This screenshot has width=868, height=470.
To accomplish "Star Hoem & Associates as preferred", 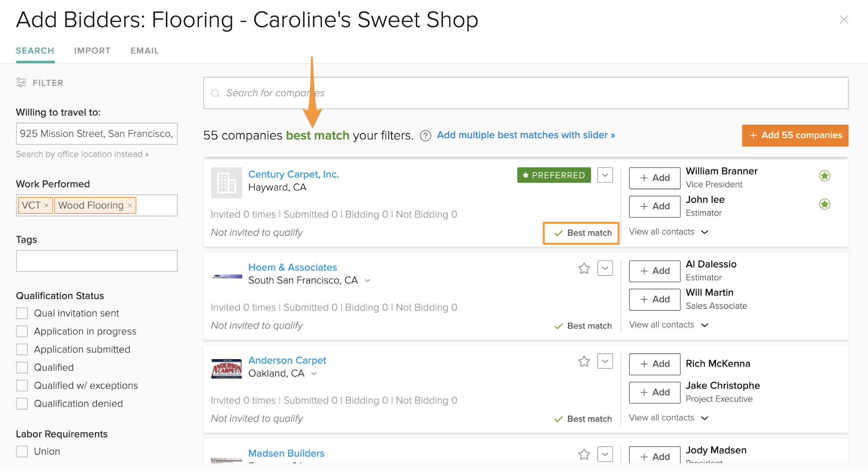I will [x=584, y=268].
